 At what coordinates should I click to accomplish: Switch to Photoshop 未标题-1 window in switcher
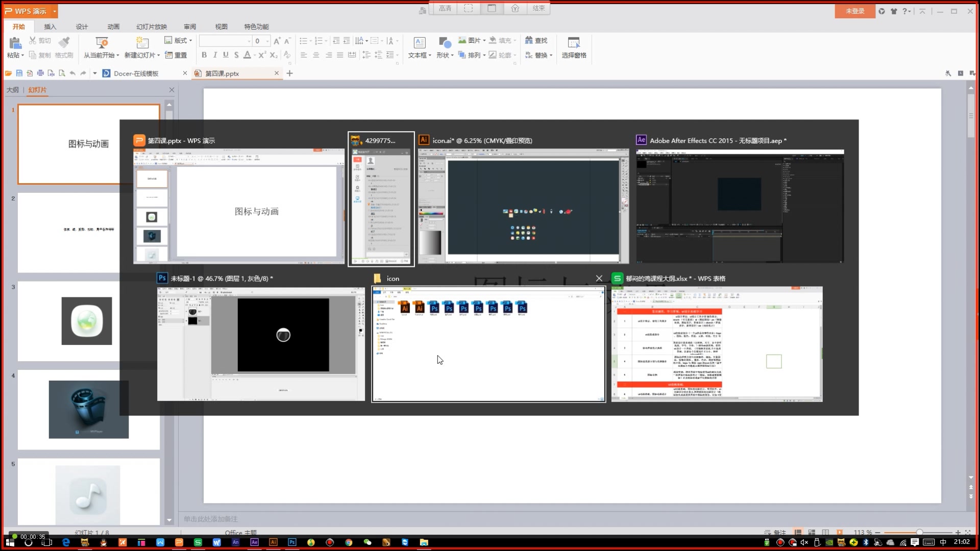pos(261,343)
